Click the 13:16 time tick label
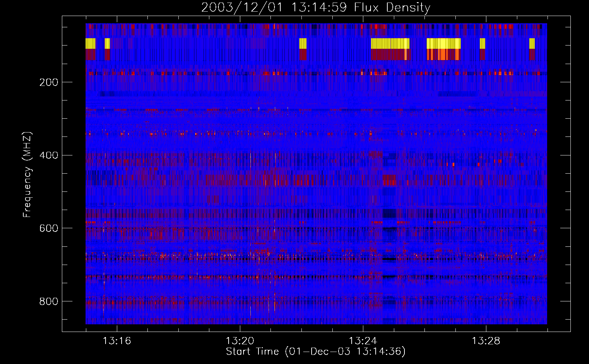 (x=117, y=341)
